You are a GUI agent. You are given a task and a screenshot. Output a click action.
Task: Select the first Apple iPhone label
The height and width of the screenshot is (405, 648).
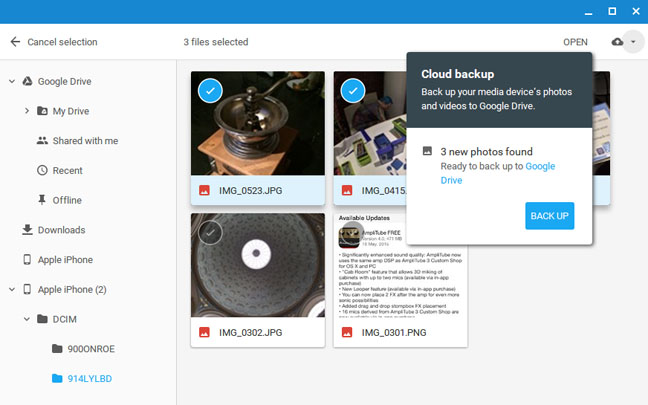tap(65, 260)
